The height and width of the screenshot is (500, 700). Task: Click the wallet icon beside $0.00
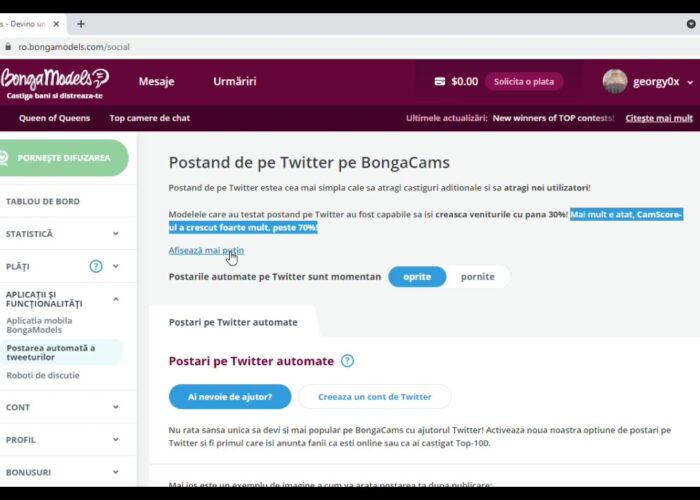[x=440, y=81]
